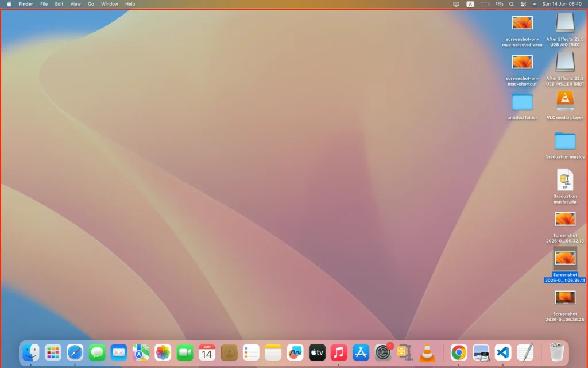The image size is (588, 368).
Task: Select screenshot-on-mac-selected-area file
Action: point(522,31)
